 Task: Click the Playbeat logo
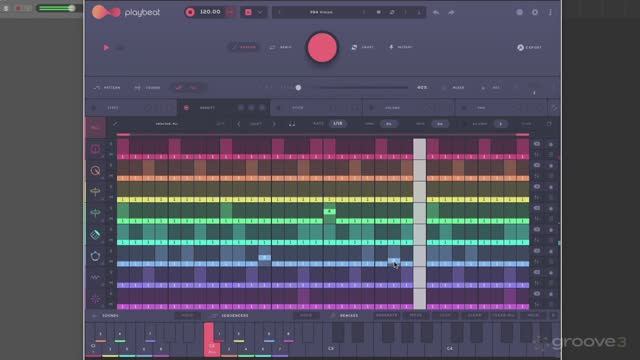click(x=126, y=12)
